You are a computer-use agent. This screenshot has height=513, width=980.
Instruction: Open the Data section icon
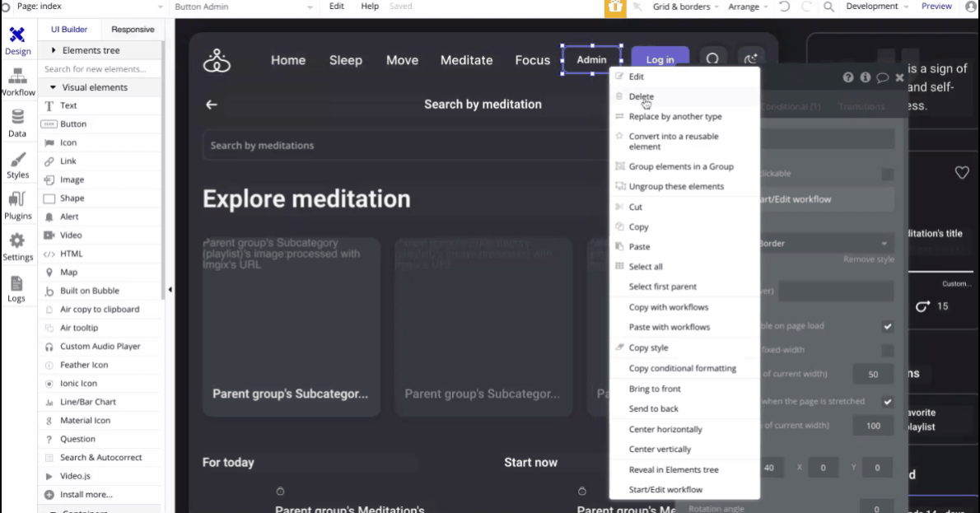click(x=17, y=122)
